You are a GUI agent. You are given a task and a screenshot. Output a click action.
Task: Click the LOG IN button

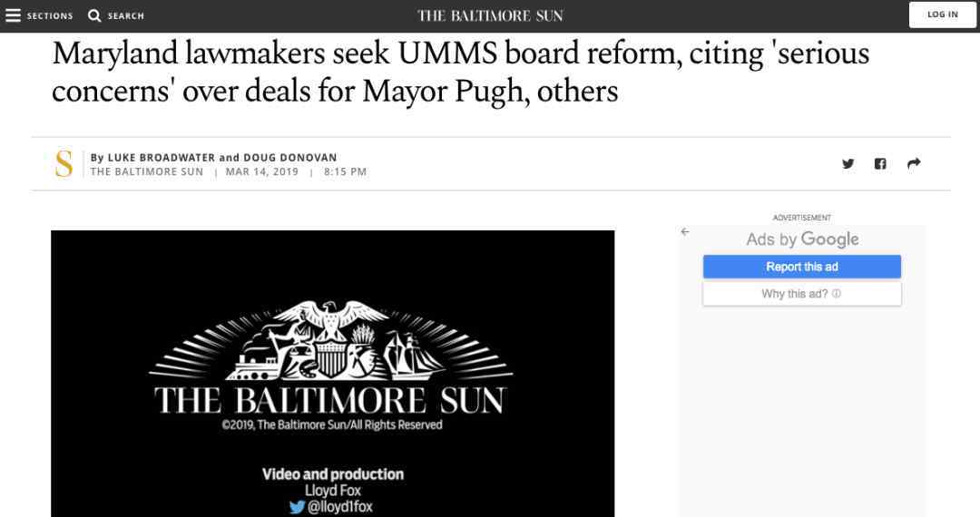tap(943, 15)
